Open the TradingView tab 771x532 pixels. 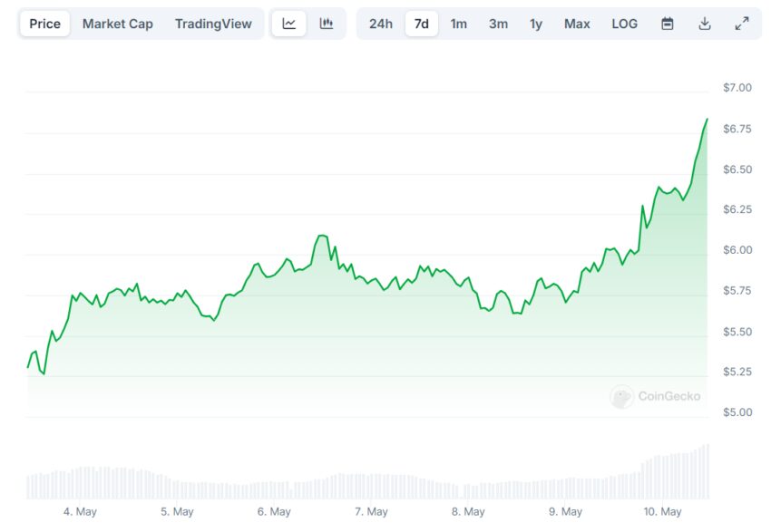(x=213, y=24)
